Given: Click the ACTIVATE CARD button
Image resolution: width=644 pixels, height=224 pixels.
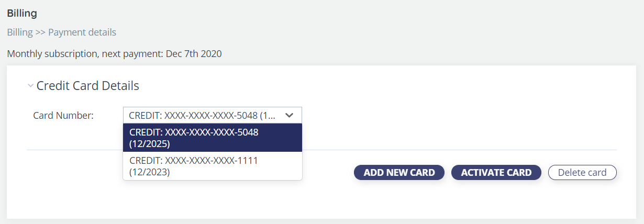Looking at the screenshot, I should pos(496,173).
